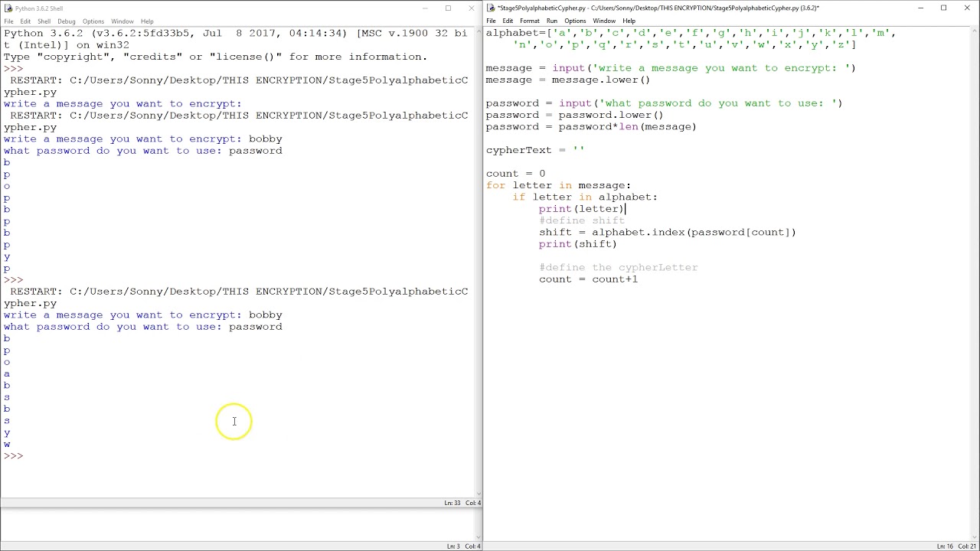
Task: Click the output letter 'a' in the Shell
Action: click(7, 374)
